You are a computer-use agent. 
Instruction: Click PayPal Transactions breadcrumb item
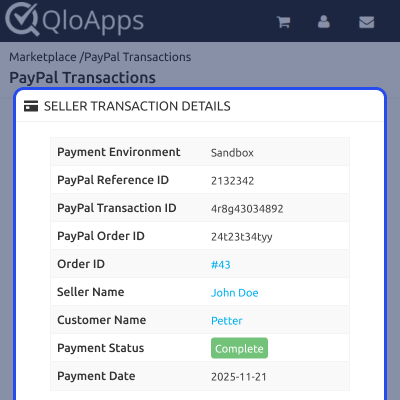tap(138, 57)
